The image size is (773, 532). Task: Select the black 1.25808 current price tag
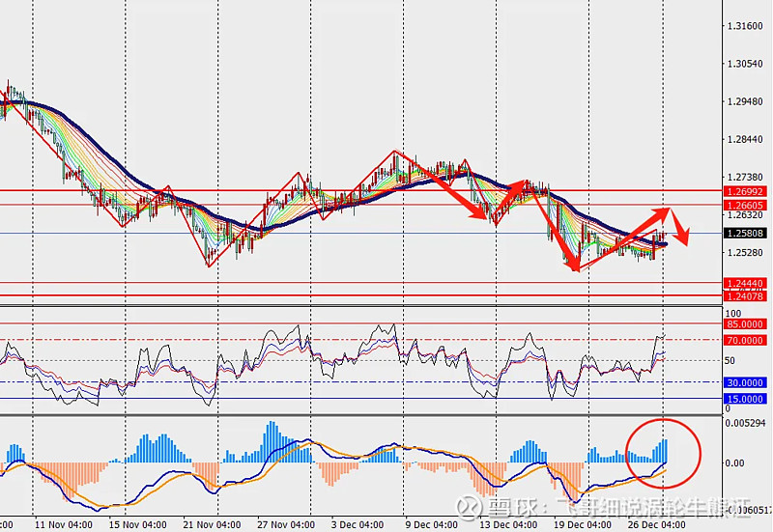(x=745, y=233)
